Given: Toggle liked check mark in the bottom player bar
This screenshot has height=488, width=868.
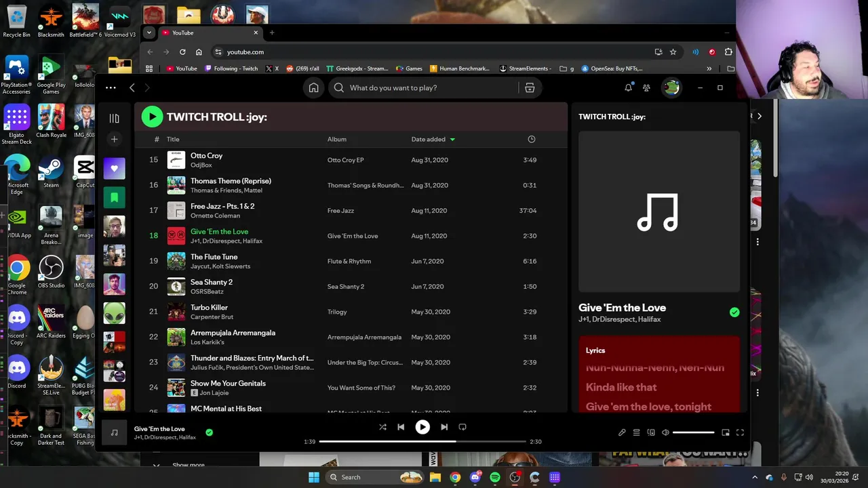Looking at the screenshot, I should [209, 432].
